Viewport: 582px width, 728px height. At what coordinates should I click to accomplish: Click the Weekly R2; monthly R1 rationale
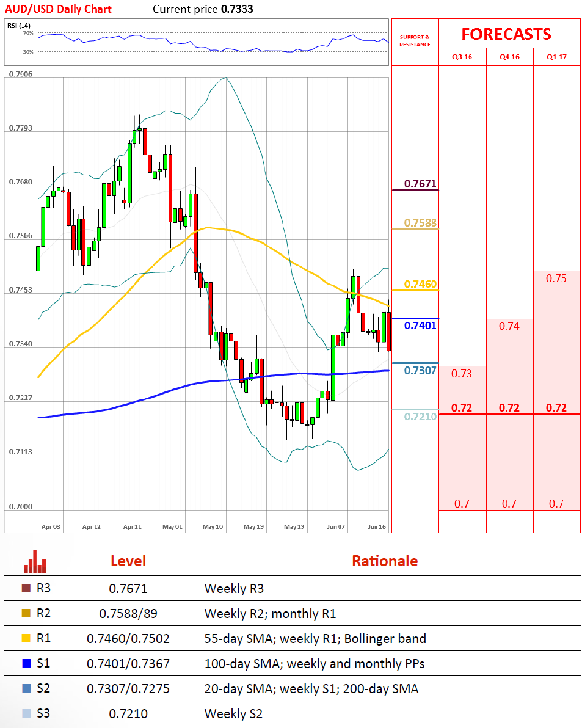coord(270,614)
